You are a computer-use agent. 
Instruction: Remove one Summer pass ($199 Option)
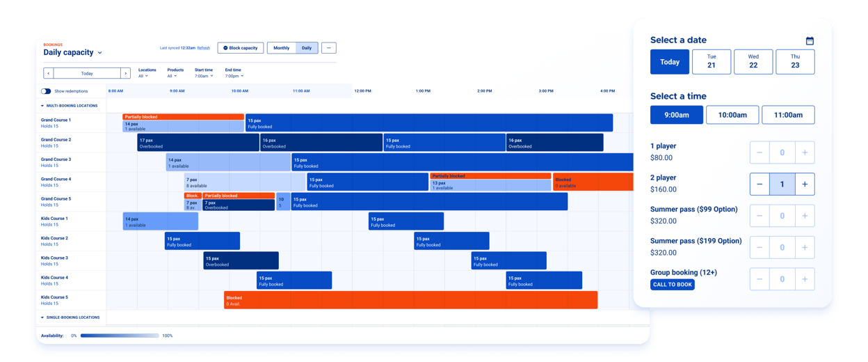[759, 247]
